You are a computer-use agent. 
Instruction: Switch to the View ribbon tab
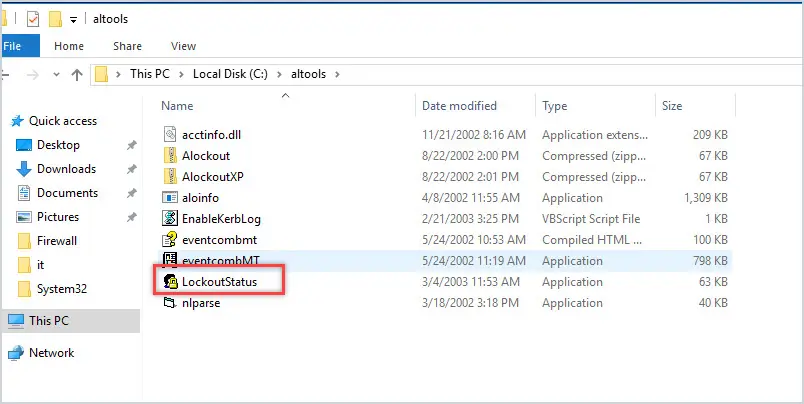[184, 46]
